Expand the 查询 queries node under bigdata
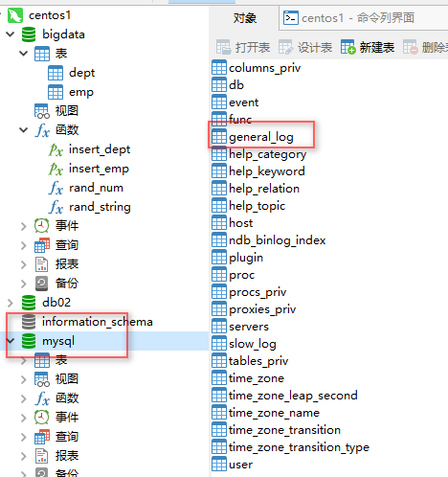This screenshot has height=477, width=448. [24, 245]
